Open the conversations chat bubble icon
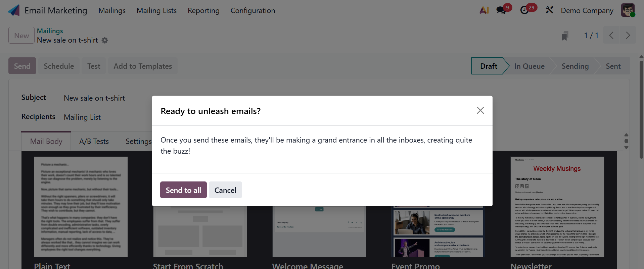Image resolution: width=644 pixels, height=269 pixels. [501, 10]
